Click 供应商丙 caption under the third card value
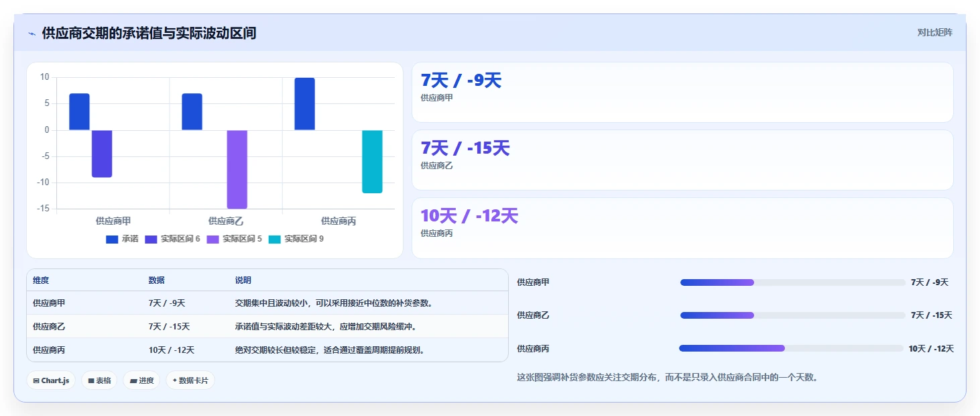This screenshot has height=416, width=980. click(436, 233)
